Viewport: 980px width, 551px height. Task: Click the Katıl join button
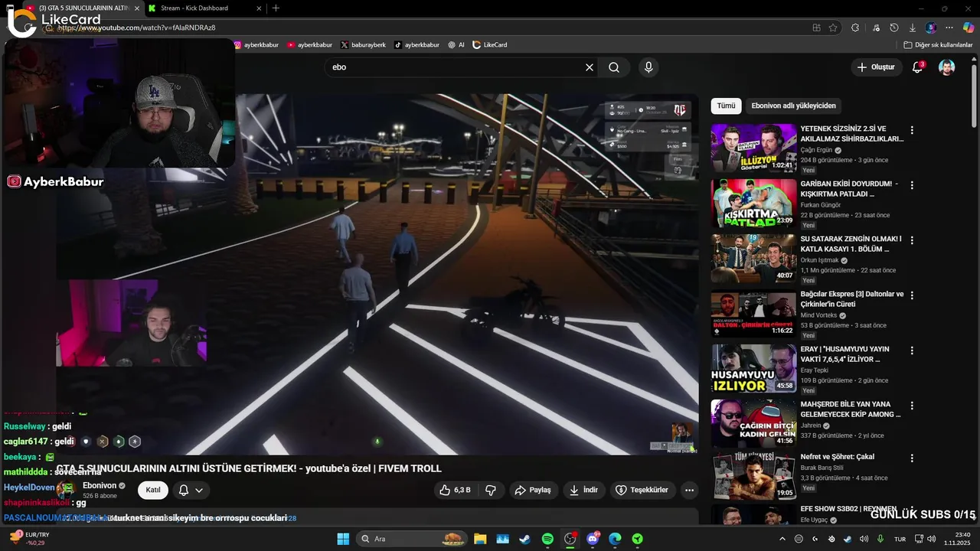click(153, 490)
